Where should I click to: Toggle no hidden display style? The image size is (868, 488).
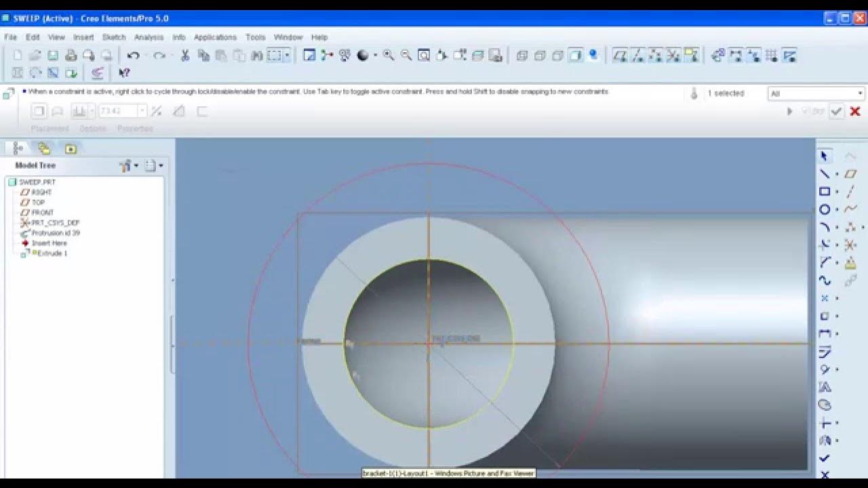click(557, 56)
